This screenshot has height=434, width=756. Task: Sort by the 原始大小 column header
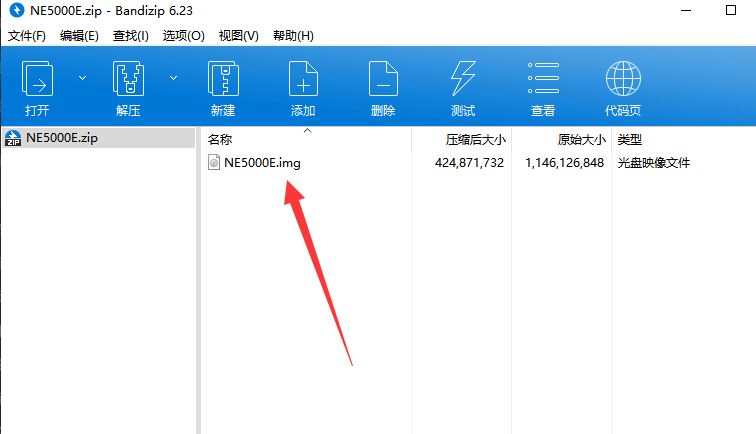tap(562, 140)
